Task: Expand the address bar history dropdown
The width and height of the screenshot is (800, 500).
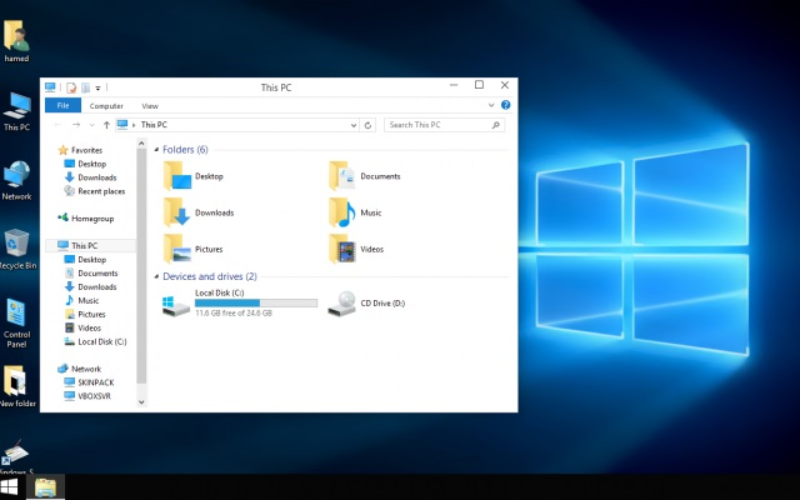Action: click(x=354, y=125)
